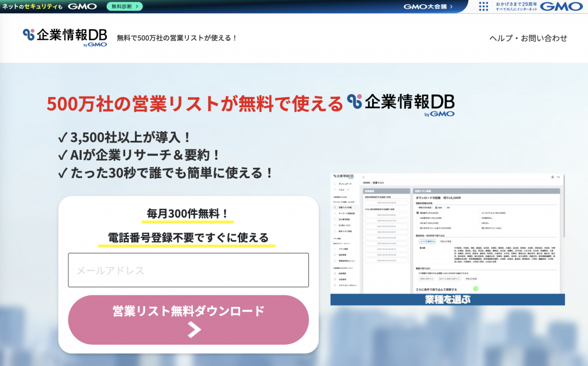Viewport: 588px width, 366px height.
Task: Click the メールアドレス input field
Action: pos(188,270)
